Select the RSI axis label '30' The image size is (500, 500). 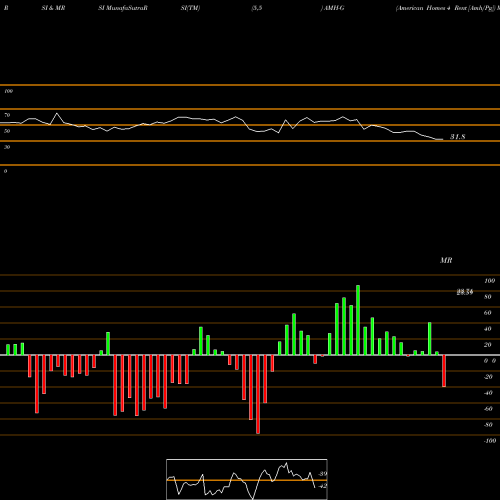[7, 147]
